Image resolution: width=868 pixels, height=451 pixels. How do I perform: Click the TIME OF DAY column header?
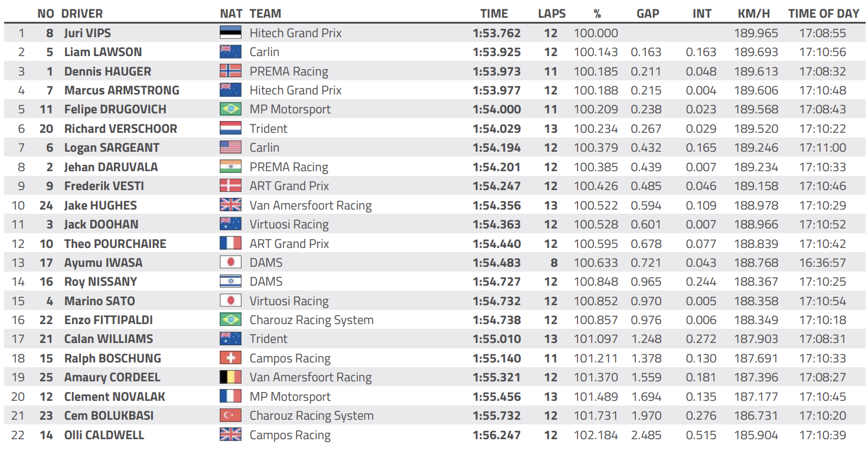coord(824,14)
